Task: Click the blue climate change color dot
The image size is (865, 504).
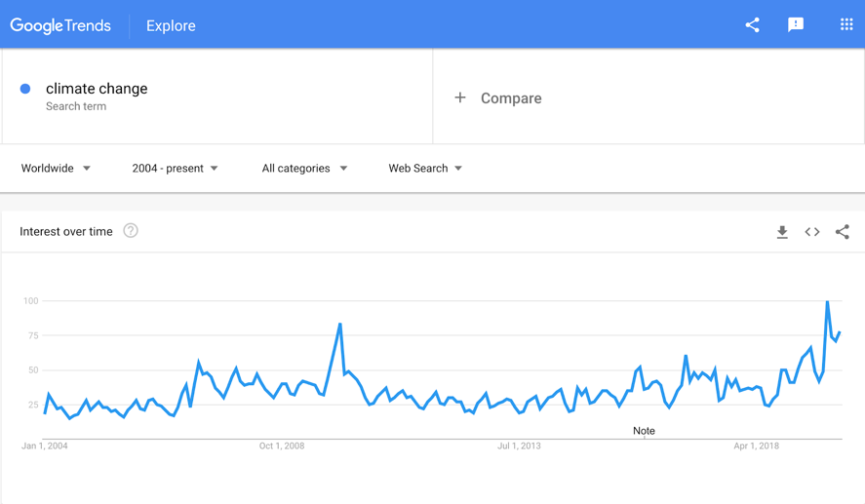Action: (25, 89)
